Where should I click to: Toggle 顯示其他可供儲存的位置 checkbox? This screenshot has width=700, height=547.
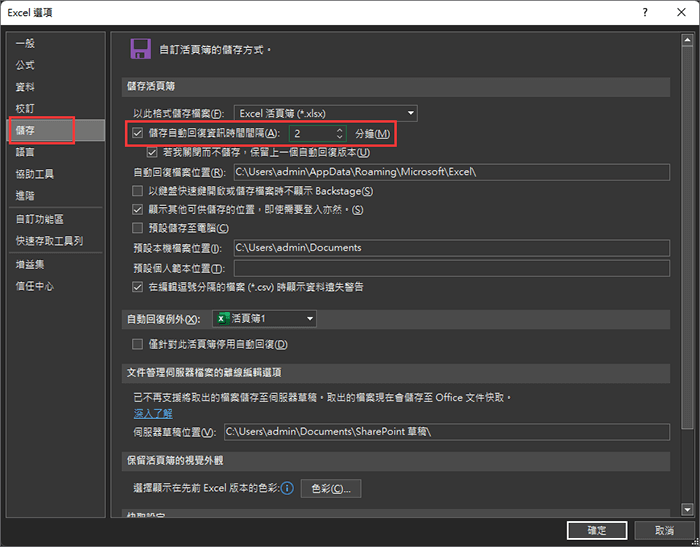138,209
